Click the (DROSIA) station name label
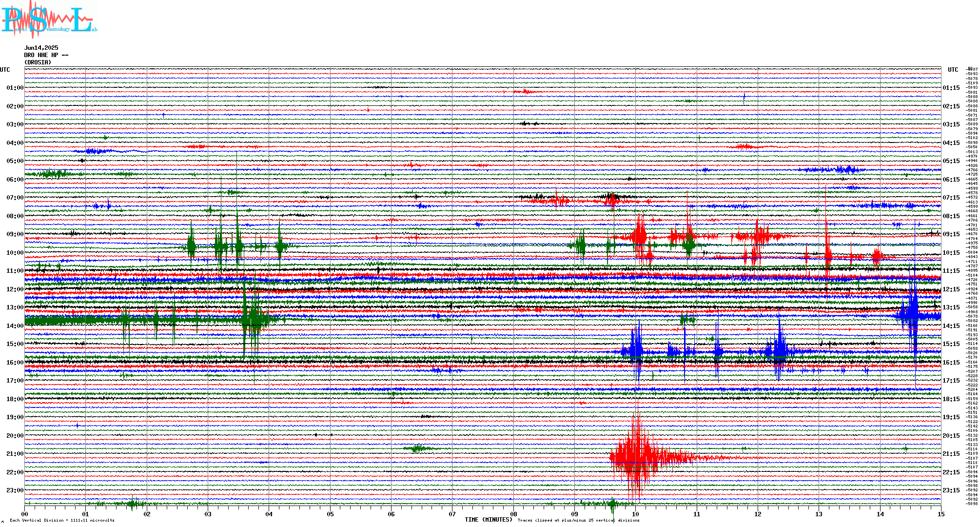Image resolution: width=980 pixels, height=527 pixels. (x=38, y=62)
